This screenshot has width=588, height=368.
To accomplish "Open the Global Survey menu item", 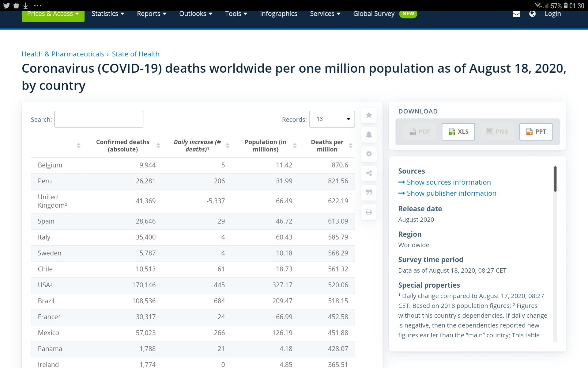I will point(374,14).
